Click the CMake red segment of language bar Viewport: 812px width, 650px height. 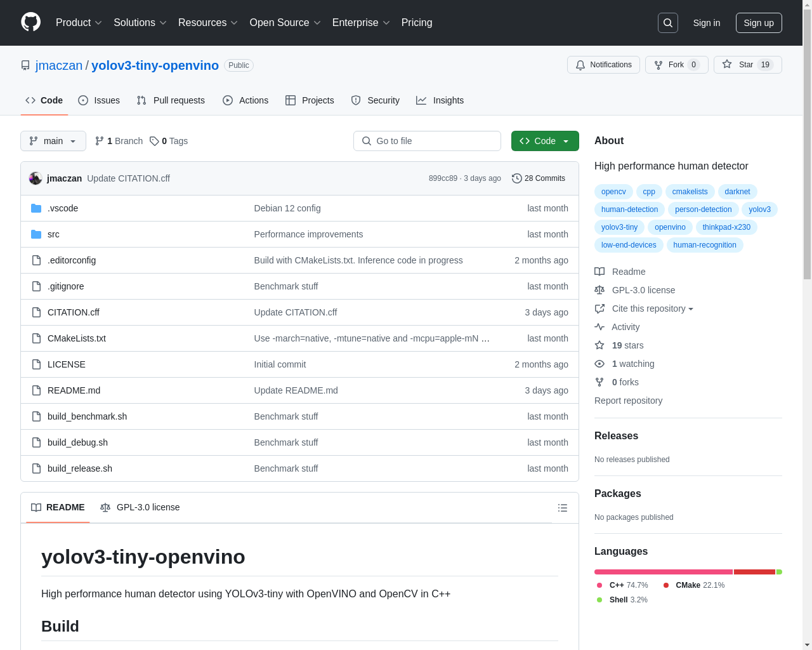click(x=754, y=572)
